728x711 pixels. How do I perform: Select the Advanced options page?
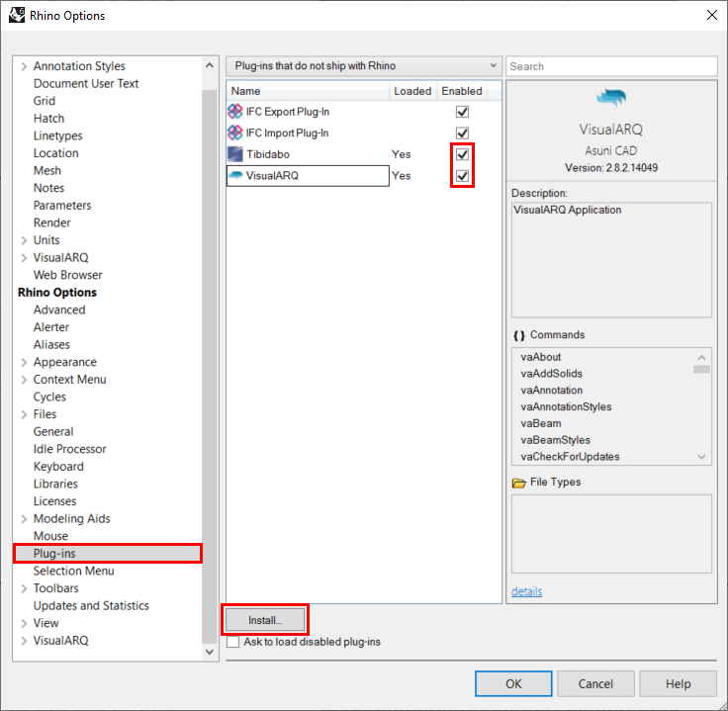point(59,310)
